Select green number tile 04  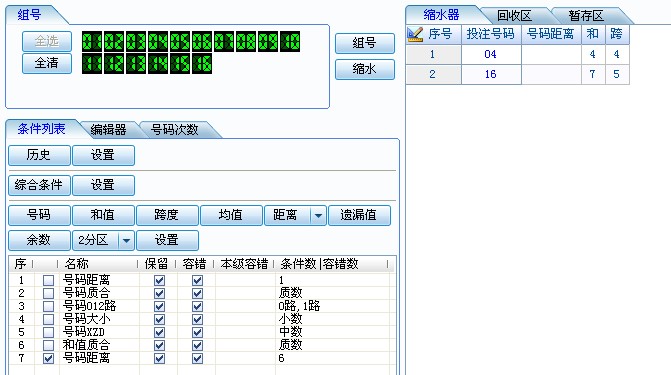coord(158,42)
